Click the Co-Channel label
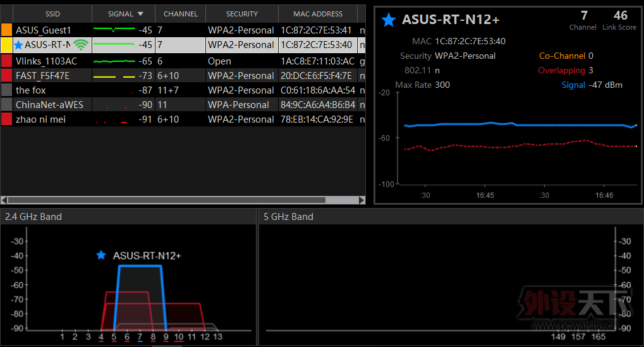The width and height of the screenshot is (644, 347). [562, 56]
